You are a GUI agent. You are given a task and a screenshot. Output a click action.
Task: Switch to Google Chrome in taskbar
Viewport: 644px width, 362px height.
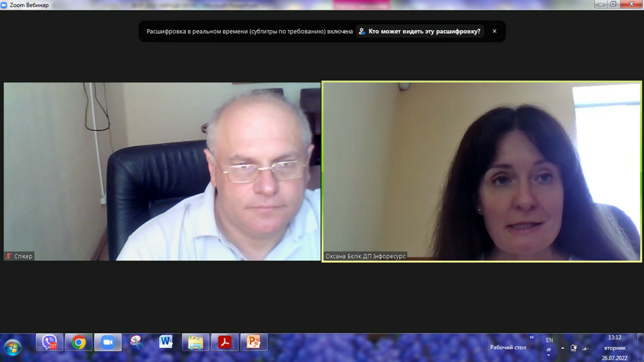(79, 343)
